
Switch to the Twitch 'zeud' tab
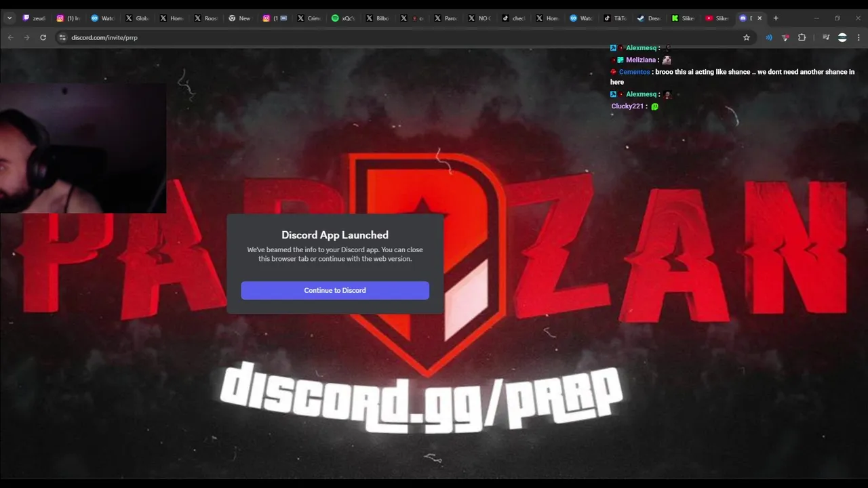pos(35,18)
